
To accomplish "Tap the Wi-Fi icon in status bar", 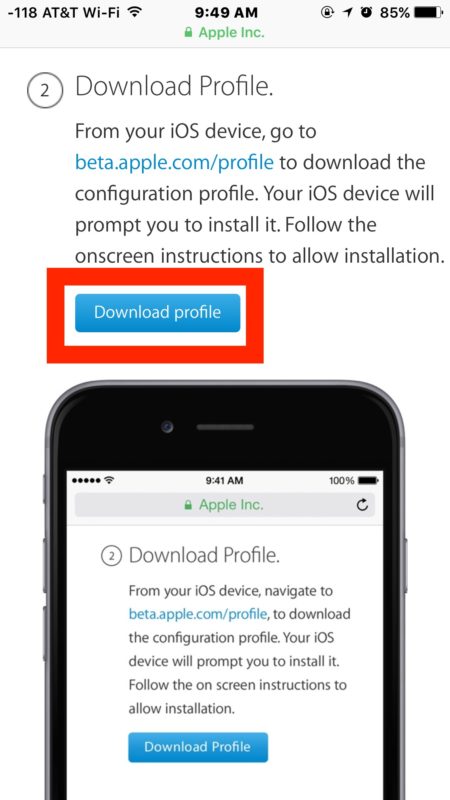I will (x=135, y=12).
